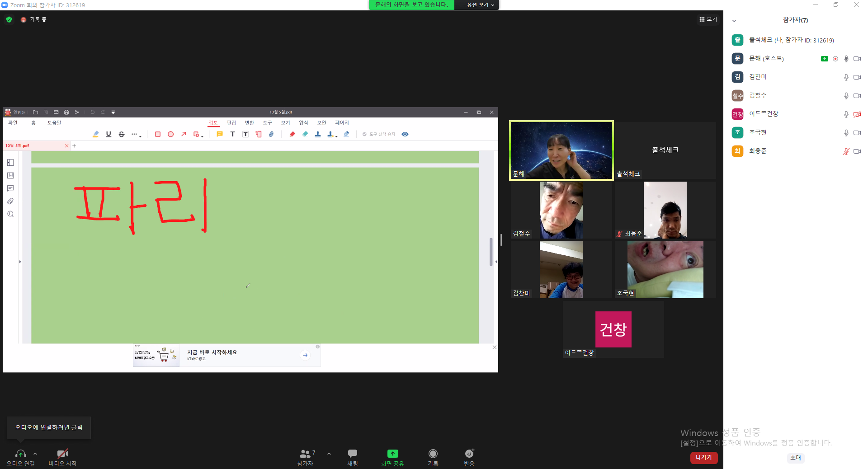Select the sticky note comment tool
868x469 pixels.
tap(220, 134)
